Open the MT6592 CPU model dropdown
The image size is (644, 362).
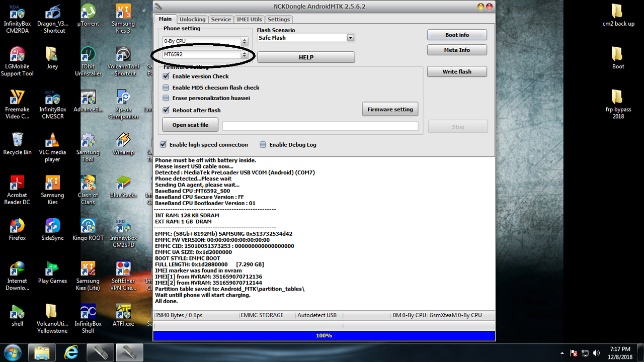tap(205, 54)
